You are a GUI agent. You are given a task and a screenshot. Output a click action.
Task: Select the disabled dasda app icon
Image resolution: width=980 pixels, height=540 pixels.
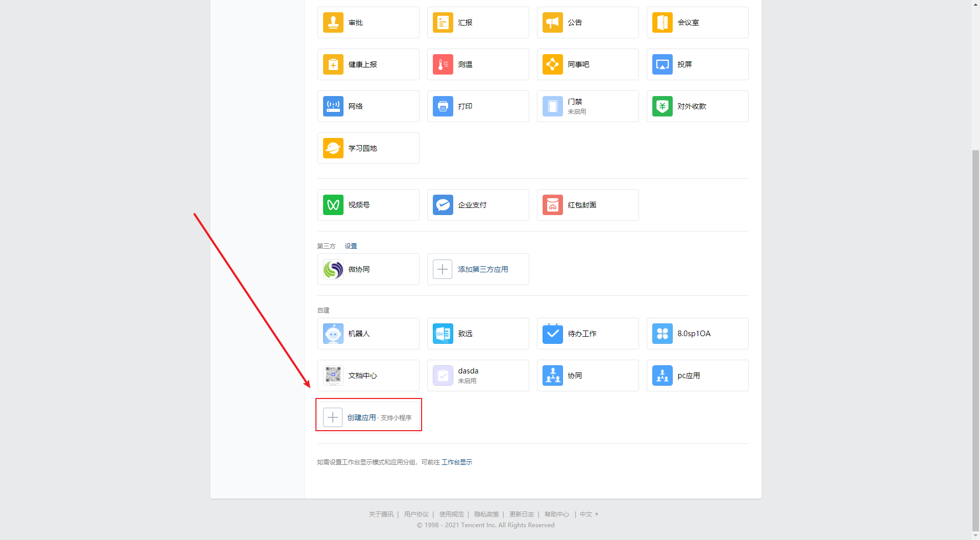click(x=443, y=375)
